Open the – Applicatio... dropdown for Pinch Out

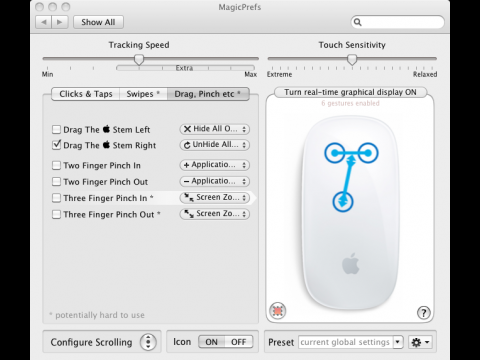click(x=215, y=181)
